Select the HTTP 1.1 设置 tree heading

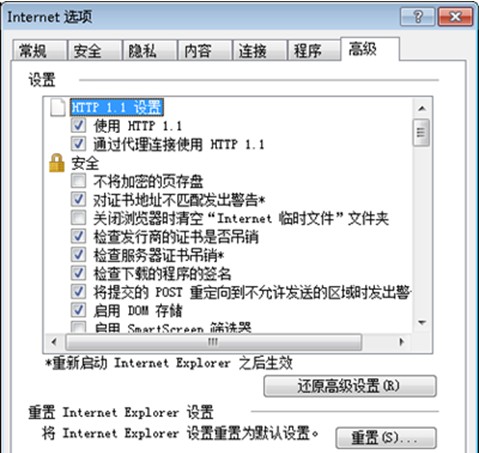pyautogui.click(x=117, y=107)
